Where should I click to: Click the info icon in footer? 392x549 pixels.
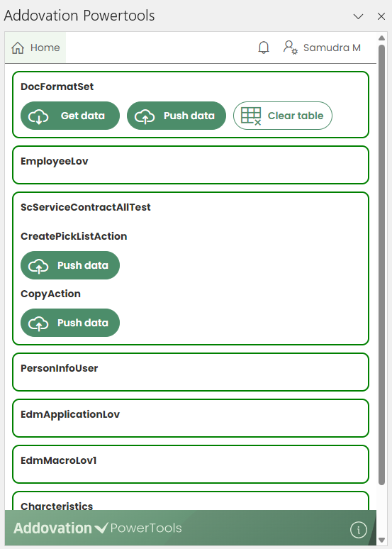(359, 529)
